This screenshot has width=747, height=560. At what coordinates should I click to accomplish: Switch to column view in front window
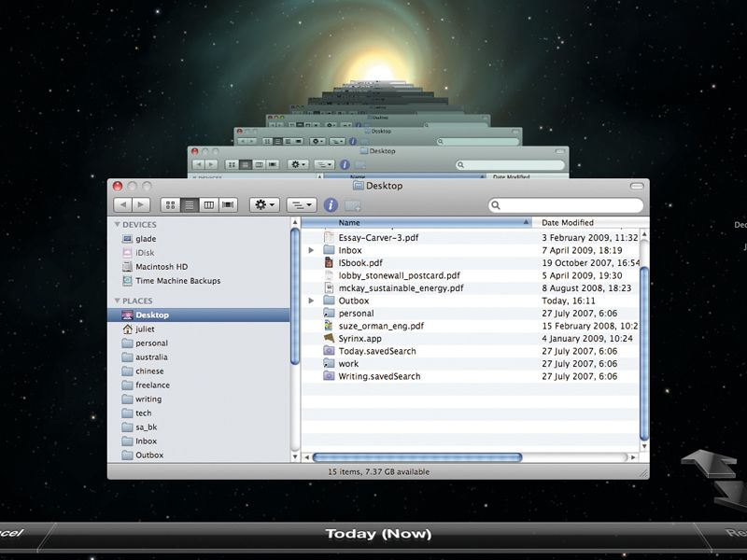coord(208,204)
